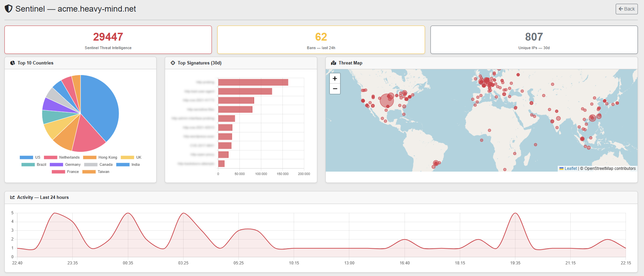Toggle the UK legend swatch

point(127,157)
